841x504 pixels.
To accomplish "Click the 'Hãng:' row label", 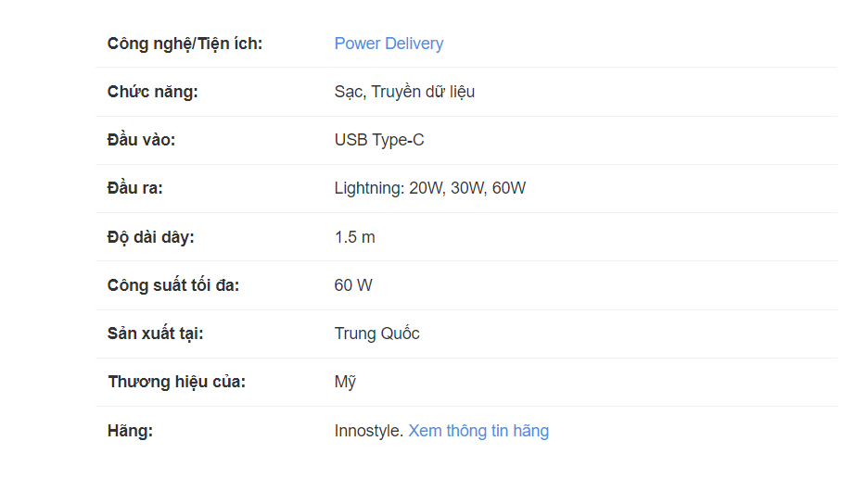I will click(x=130, y=431).
